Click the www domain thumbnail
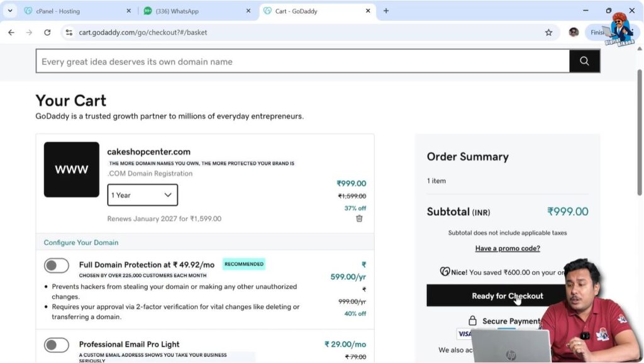Image resolution: width=644 pixels, height=363 pixels. tap(72, 170)
